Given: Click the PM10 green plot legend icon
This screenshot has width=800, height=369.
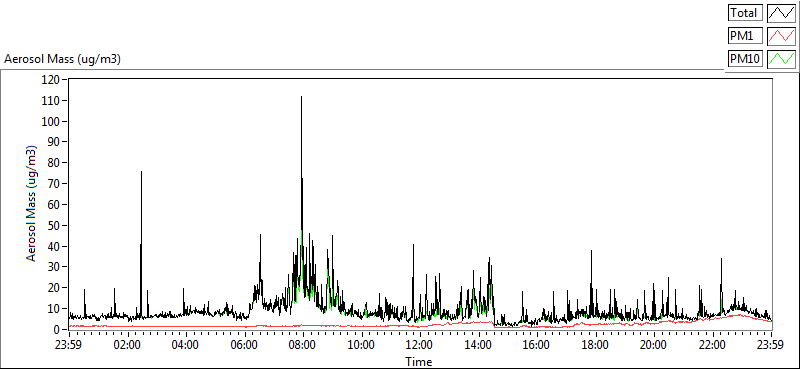Looking at the screenshot, I should (x=782, y=59).
